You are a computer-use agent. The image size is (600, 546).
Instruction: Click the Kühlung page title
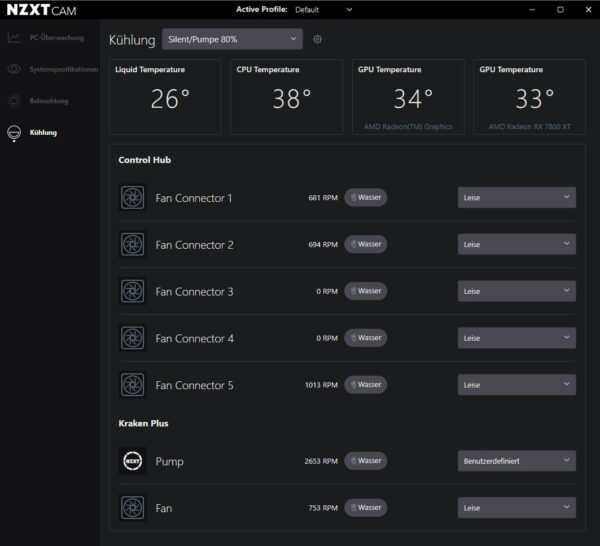(132, 40)
